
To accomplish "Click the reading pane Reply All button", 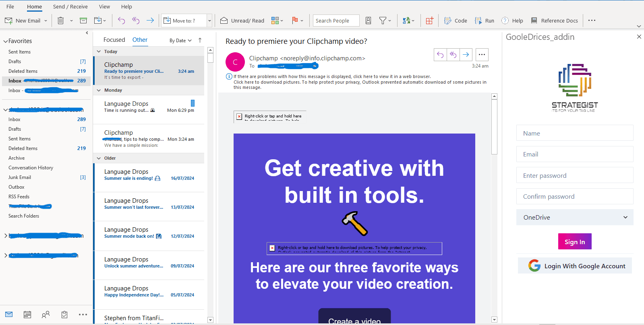I will click(453, 55).
